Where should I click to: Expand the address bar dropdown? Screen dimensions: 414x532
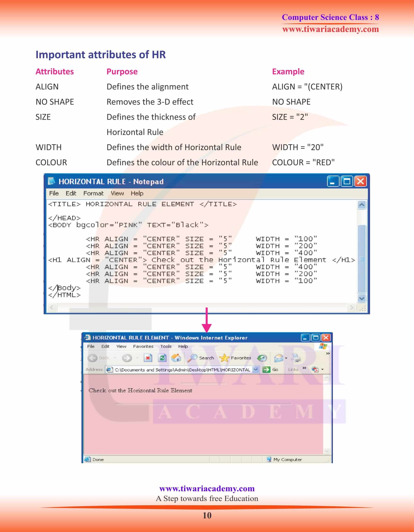tap(255, 370)
